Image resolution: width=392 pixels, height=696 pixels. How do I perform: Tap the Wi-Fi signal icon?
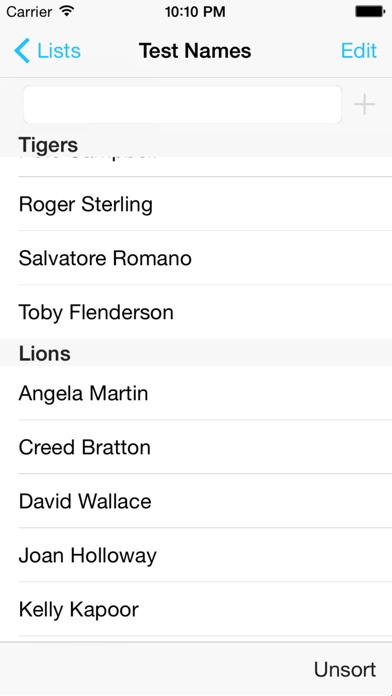pos(67,11)
